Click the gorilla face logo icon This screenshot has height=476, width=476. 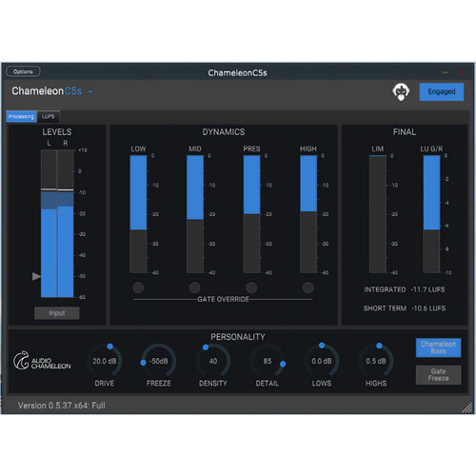(401, 91)
